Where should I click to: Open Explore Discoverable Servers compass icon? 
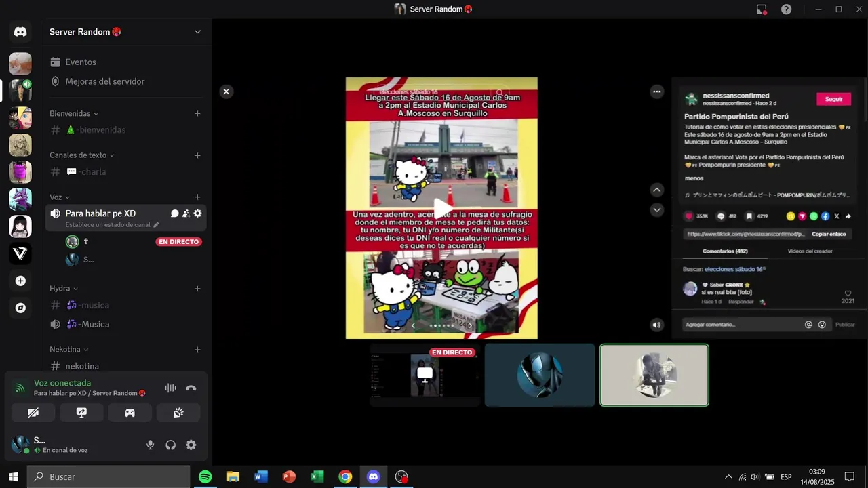pyautogui.click(x=20, y=308)
